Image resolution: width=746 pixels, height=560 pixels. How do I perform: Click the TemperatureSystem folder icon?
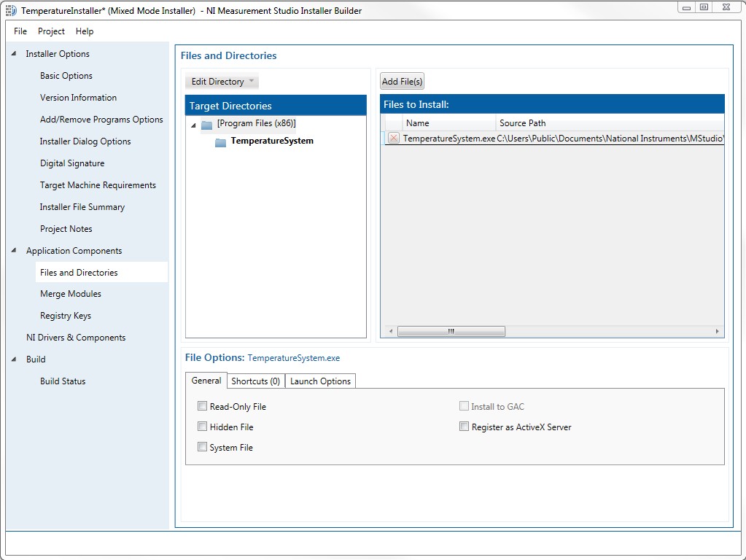221,142
